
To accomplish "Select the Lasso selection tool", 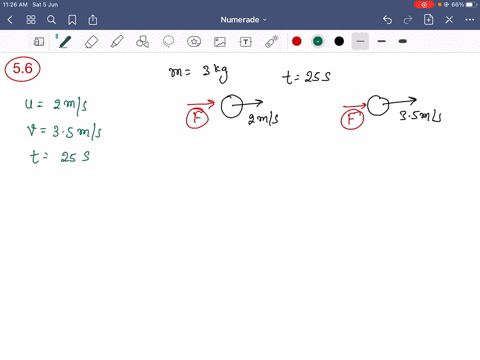I will pyautogui.click(x=168, y=42).
